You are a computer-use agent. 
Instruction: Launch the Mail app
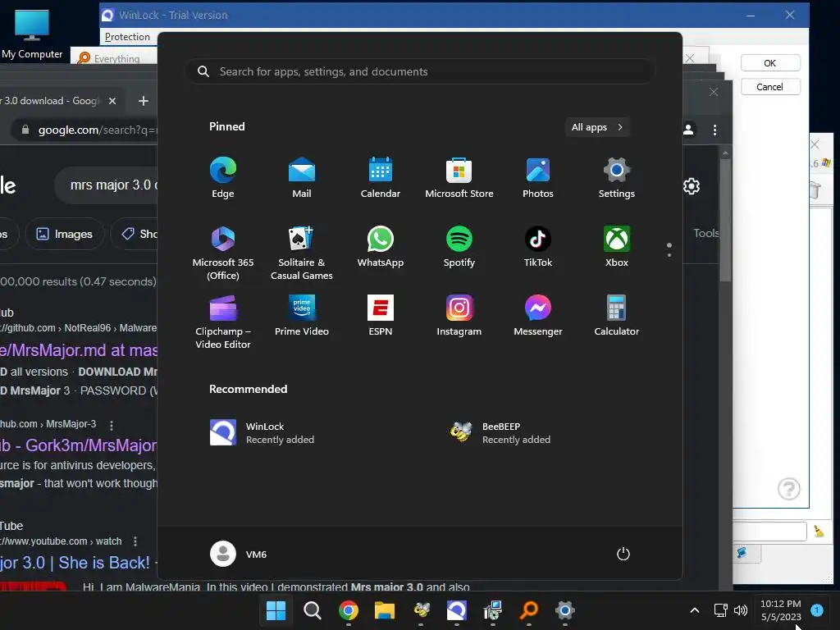302,178
